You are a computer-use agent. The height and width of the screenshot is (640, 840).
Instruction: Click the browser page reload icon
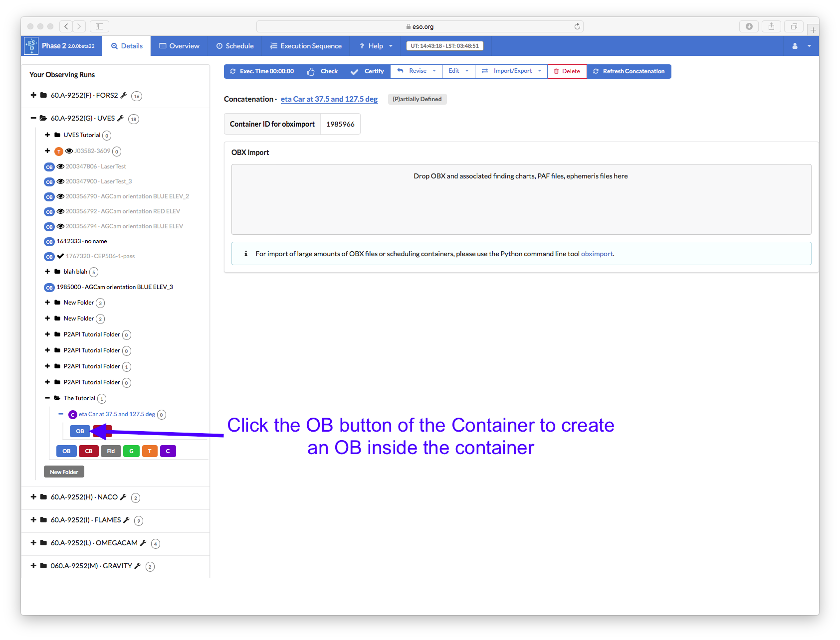(x=577, y=26)
